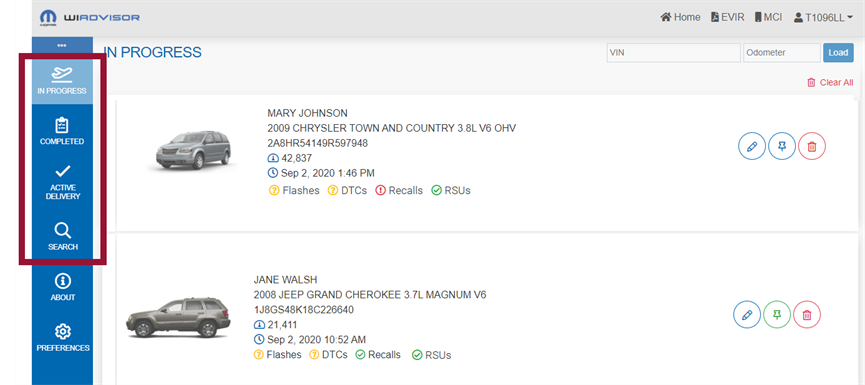Viewport: 865px width, 385px height.
Task: Go to Active Delivery section
Action: click(x=62, y=183)
